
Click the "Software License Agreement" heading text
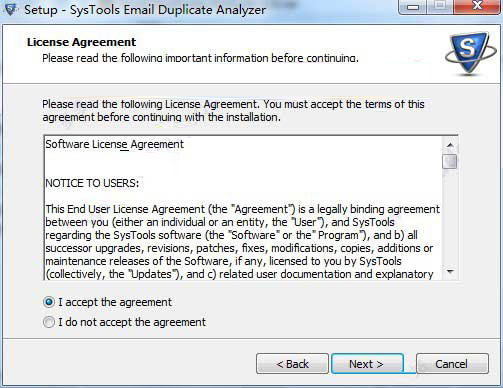(114, 144)
